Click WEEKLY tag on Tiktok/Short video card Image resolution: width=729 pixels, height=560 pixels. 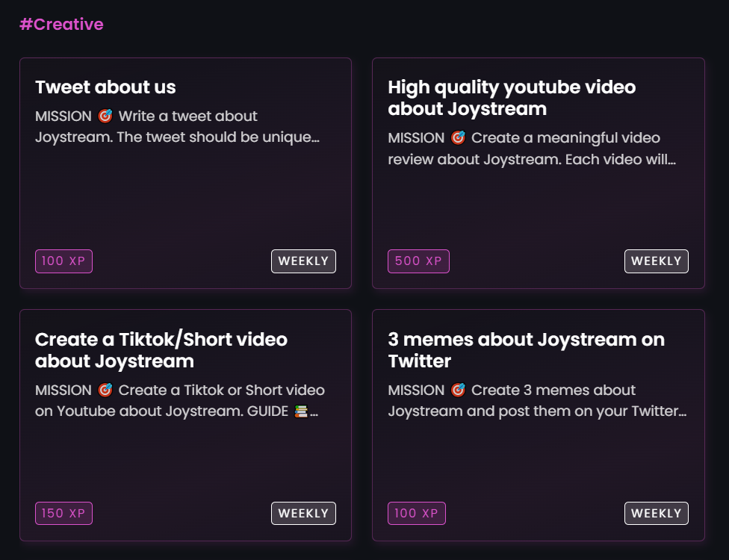tap(303, 513)
